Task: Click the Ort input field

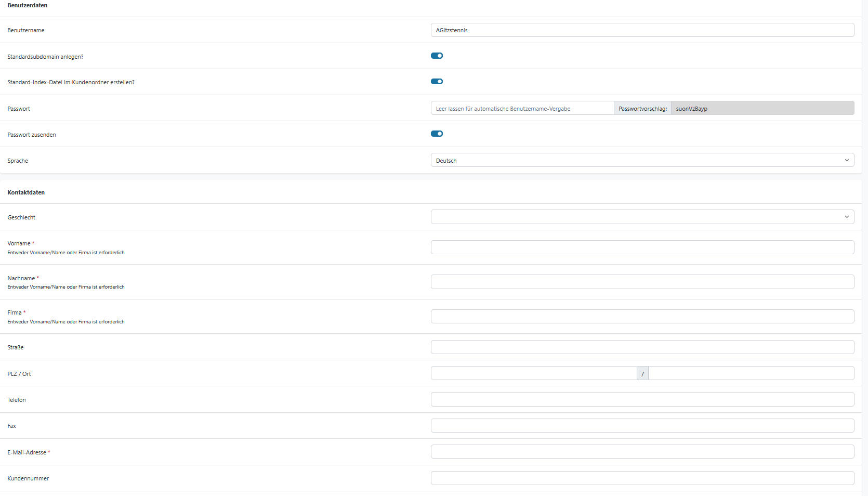Action: 752,373
